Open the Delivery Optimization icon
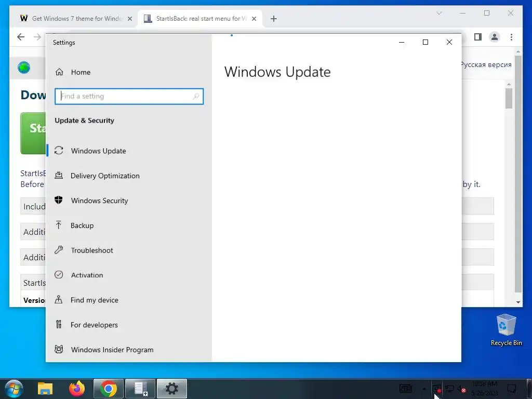 click(59, 176)
